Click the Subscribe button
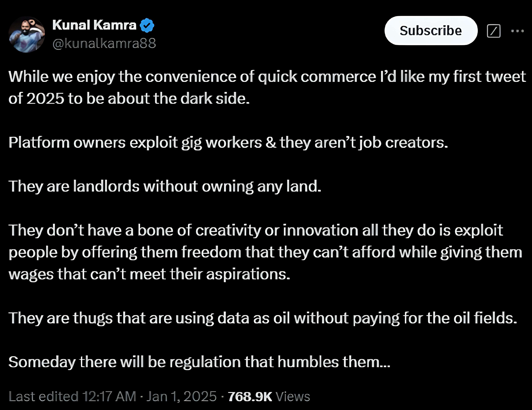The image size is (532, 410). [x=431, y=31]
